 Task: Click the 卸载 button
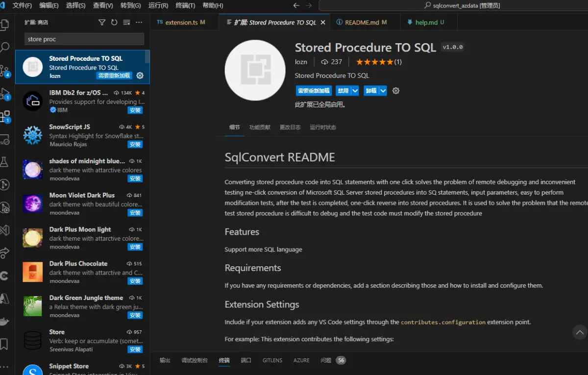(371, 91)
